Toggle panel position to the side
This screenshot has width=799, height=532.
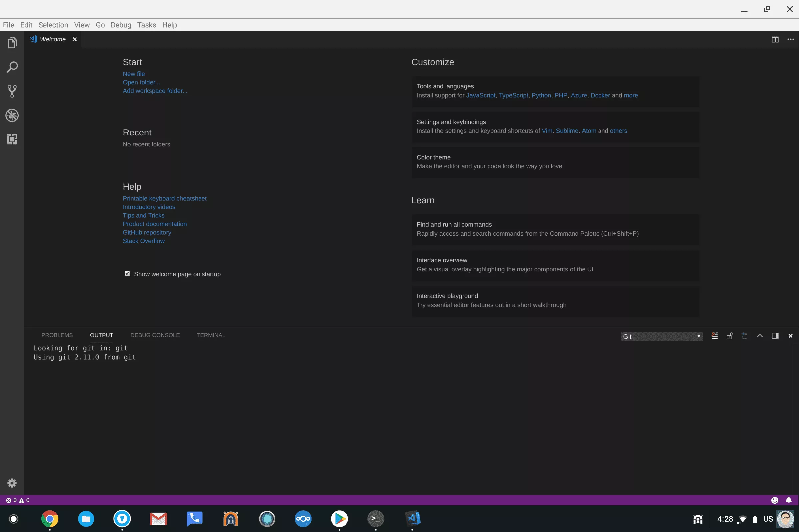click(x=775, y=336)
